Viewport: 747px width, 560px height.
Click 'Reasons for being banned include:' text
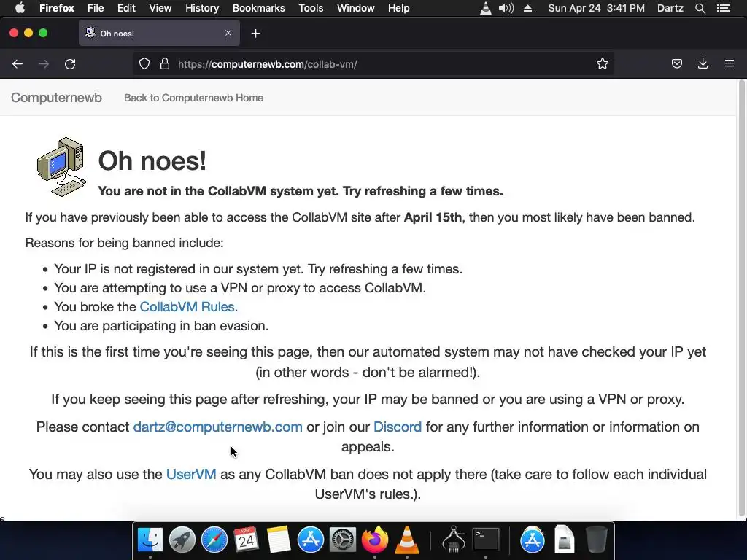(x=124, y=243)
